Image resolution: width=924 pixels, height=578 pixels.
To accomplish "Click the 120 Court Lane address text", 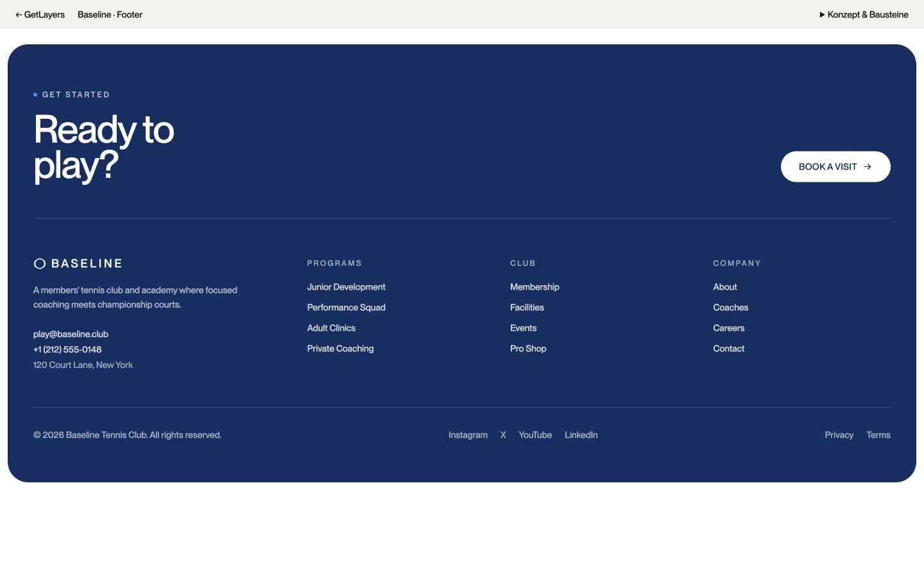I will click(83, 365).
